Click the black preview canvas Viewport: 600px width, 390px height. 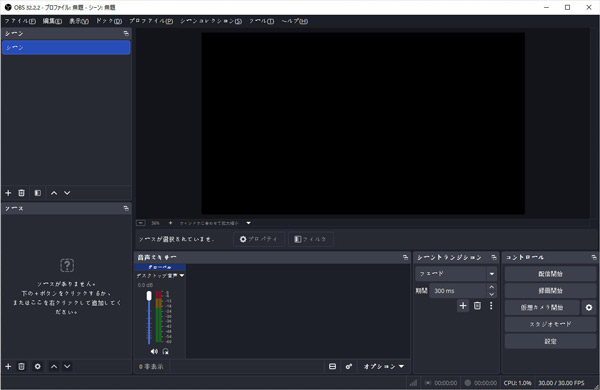point(363,123)
